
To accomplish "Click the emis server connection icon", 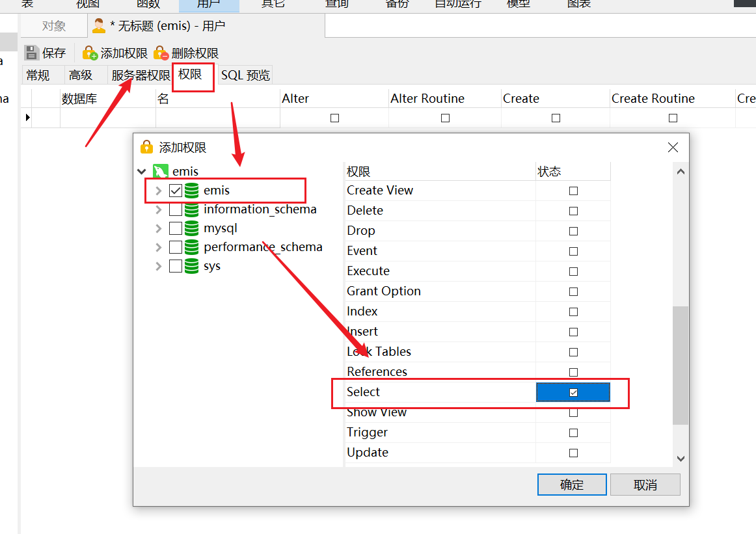I will [161, 171].
